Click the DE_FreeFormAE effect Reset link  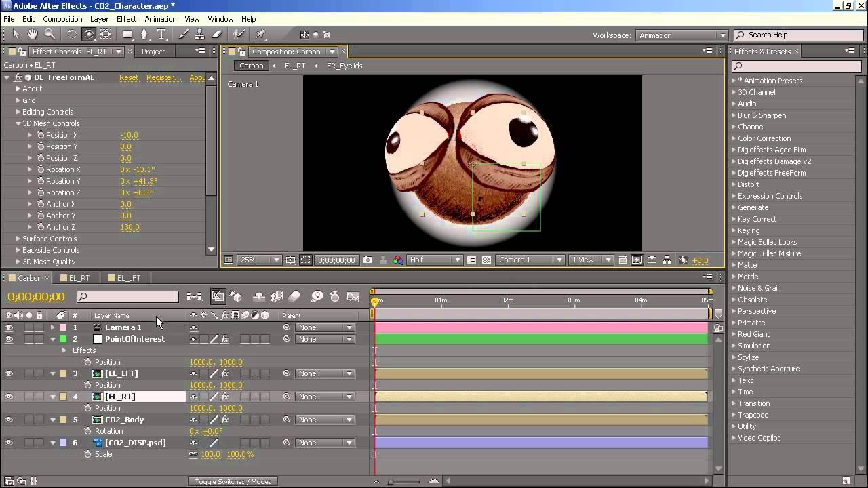129,77
